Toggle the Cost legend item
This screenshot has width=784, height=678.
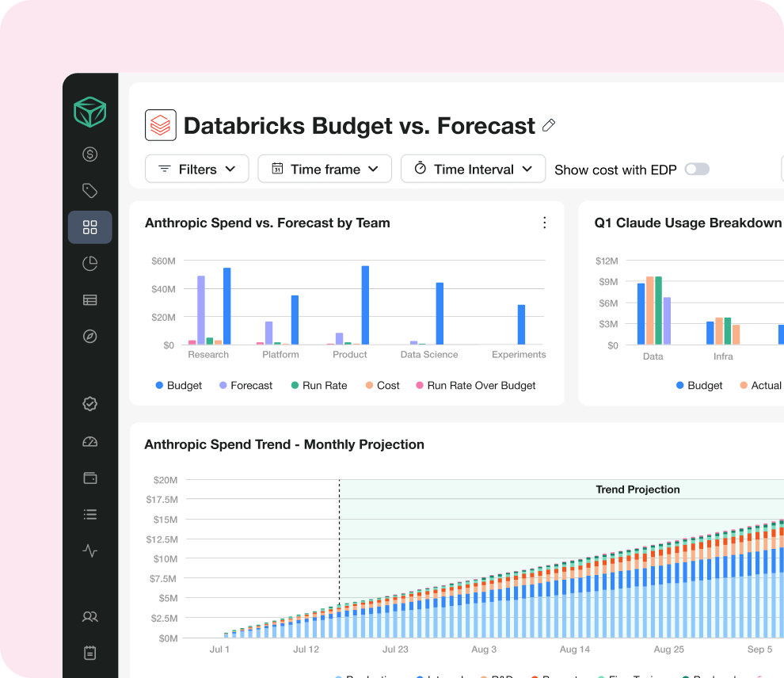382,386
